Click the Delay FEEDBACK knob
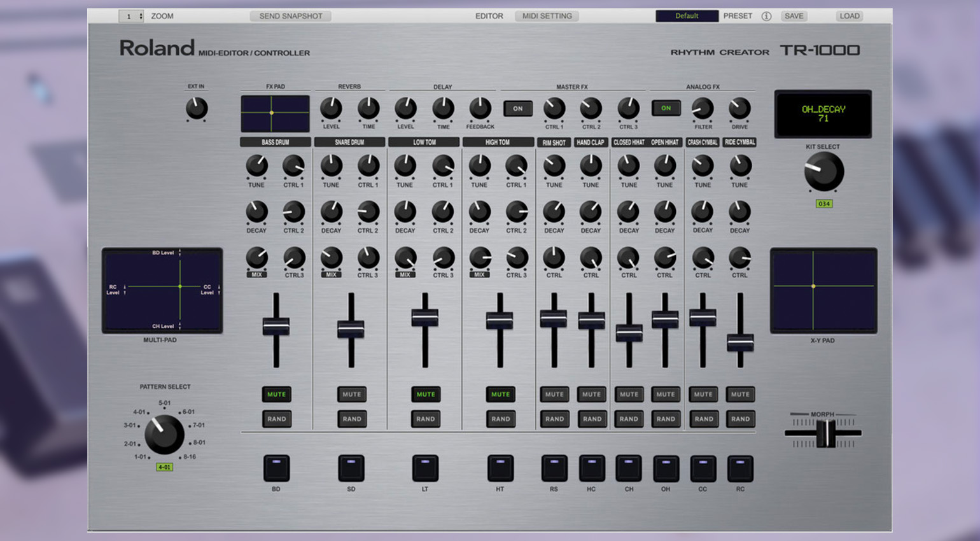 [x=480, y=109]
